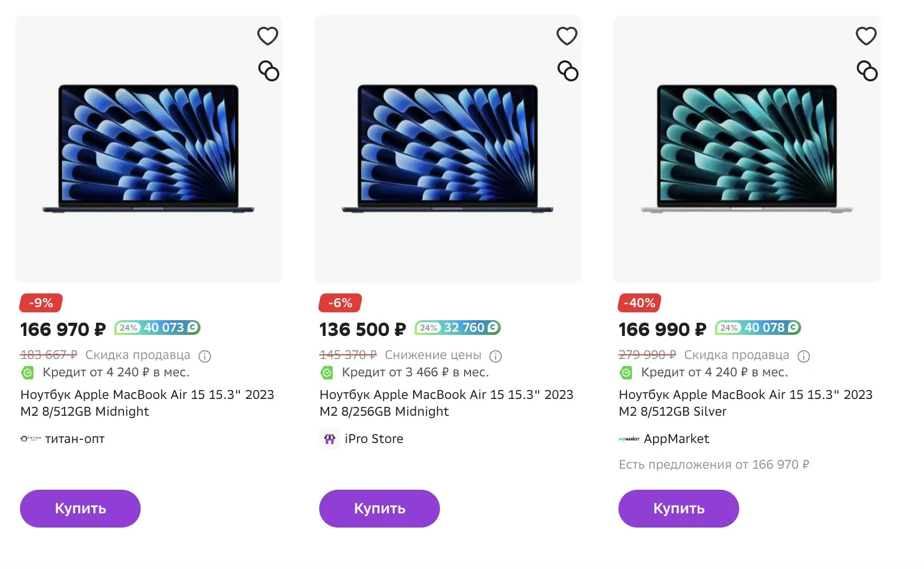
Task: Click the heart on the Silver MacBook
Action: (x=866, y=36)
